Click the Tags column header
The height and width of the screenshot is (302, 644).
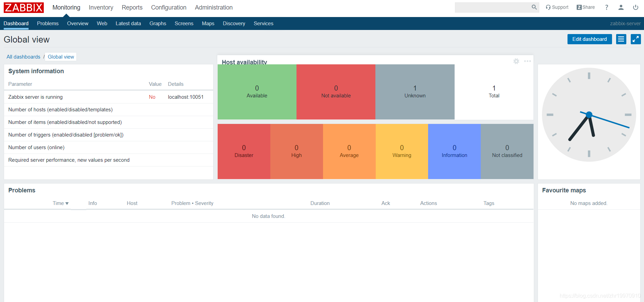(x=489, y=203)
